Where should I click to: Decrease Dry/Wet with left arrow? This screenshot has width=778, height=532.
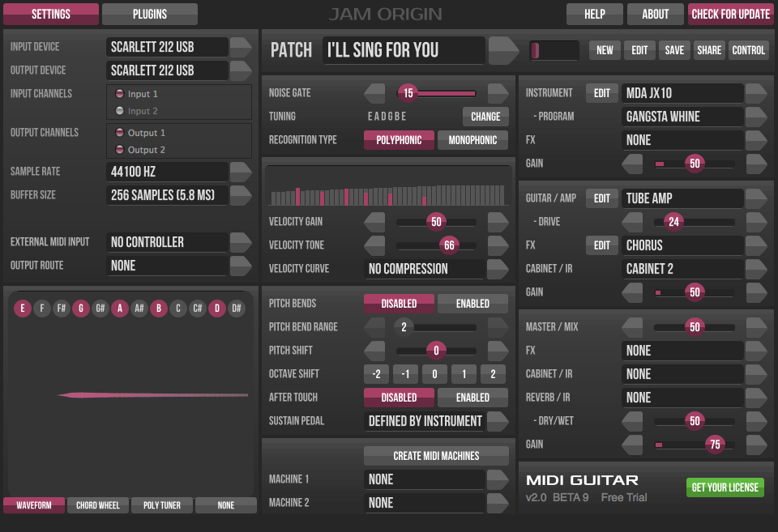(632, 421)
